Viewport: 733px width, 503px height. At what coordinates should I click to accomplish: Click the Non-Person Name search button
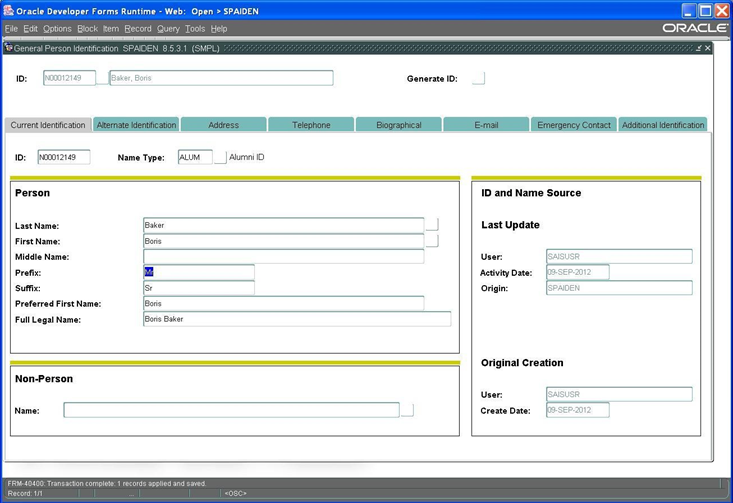[407, 410]
